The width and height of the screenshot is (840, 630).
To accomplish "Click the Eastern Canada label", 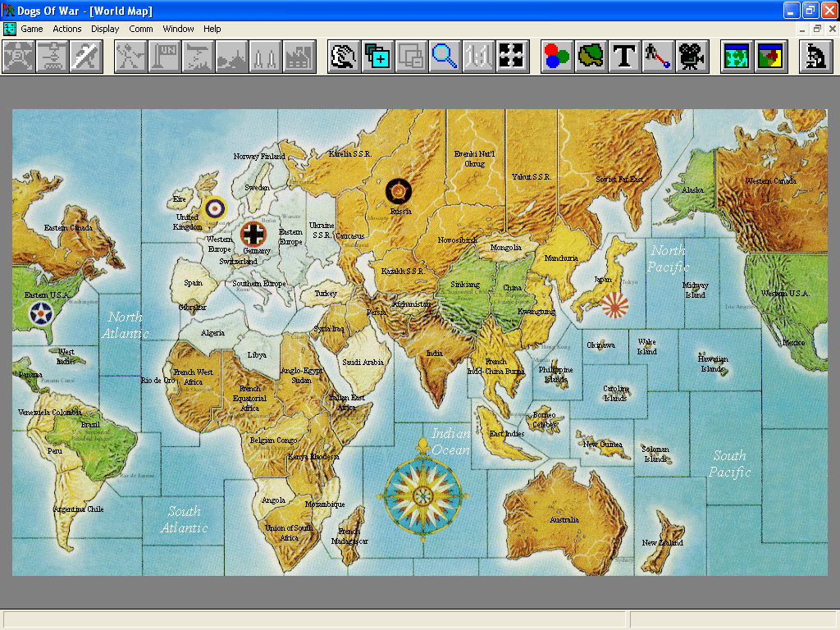I will coord(68,228).
